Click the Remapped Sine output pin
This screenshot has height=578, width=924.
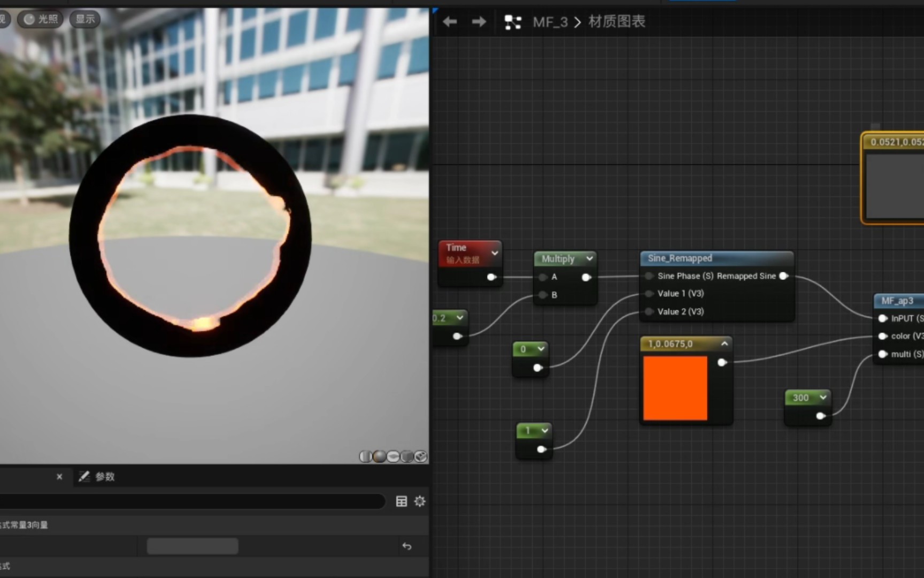784,276
